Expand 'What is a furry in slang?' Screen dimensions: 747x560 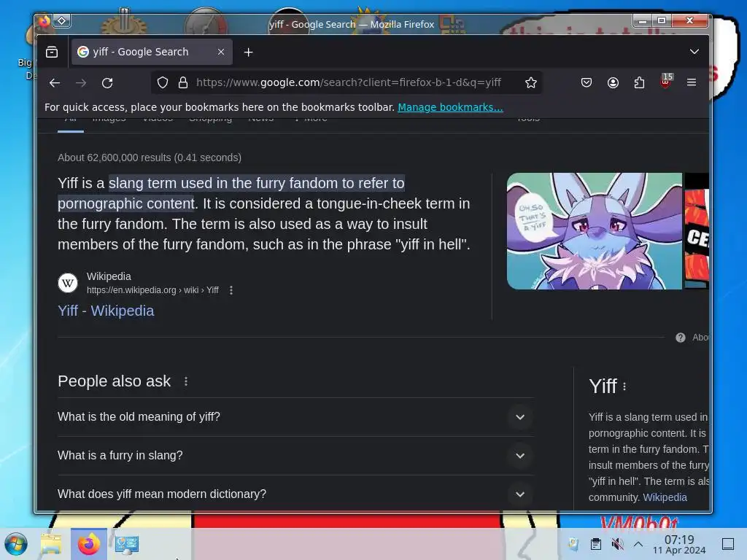tap(295, 456)
